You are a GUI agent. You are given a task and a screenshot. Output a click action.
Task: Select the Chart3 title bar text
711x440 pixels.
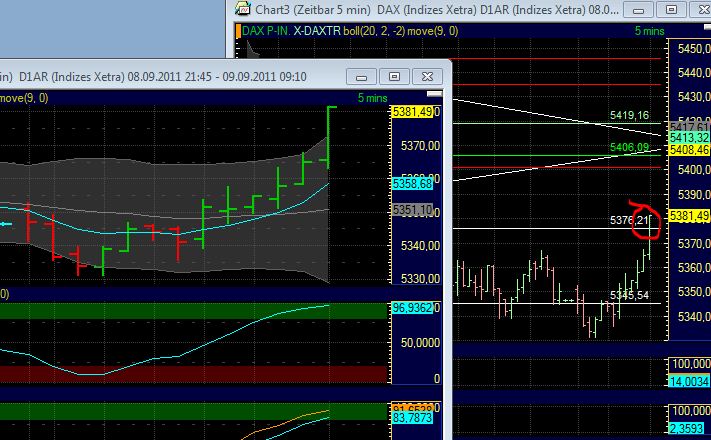pos(436,9)
